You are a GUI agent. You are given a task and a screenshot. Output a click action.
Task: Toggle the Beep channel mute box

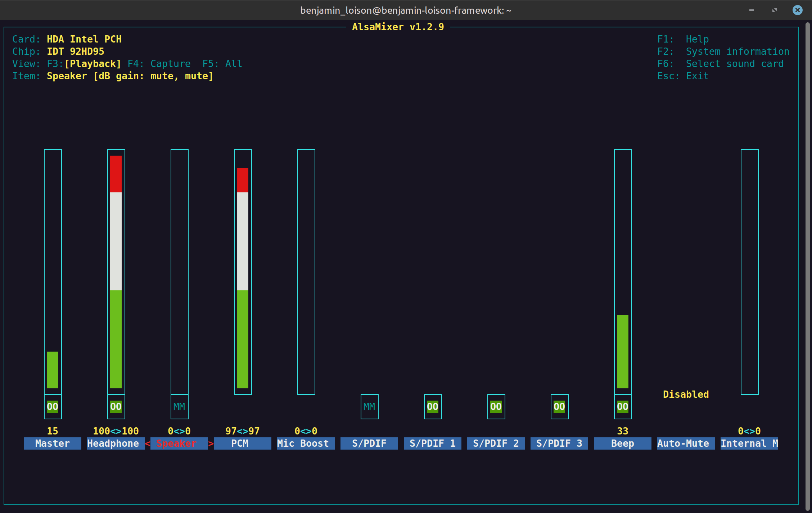(x=623, y=407)
